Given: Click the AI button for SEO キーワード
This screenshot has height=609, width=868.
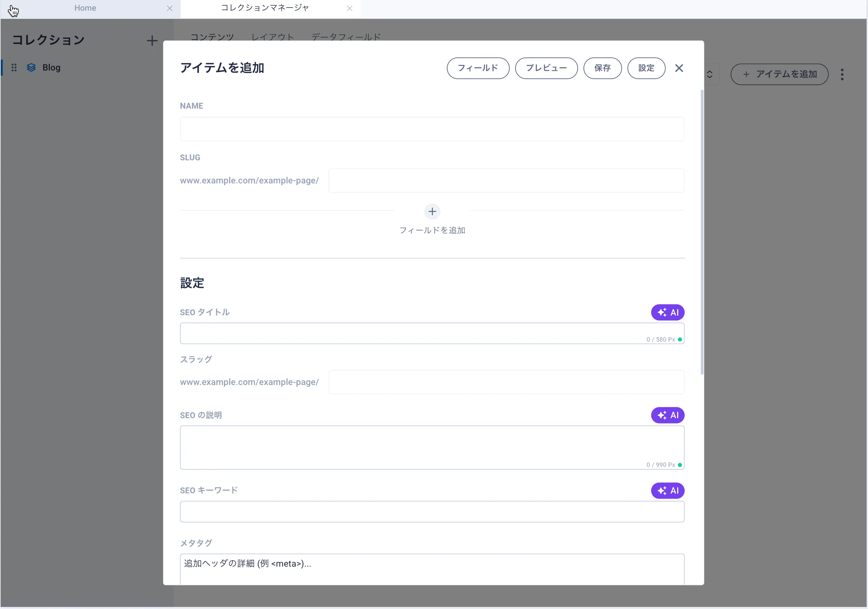Looking at the screenshot, I should pos(668,491).
